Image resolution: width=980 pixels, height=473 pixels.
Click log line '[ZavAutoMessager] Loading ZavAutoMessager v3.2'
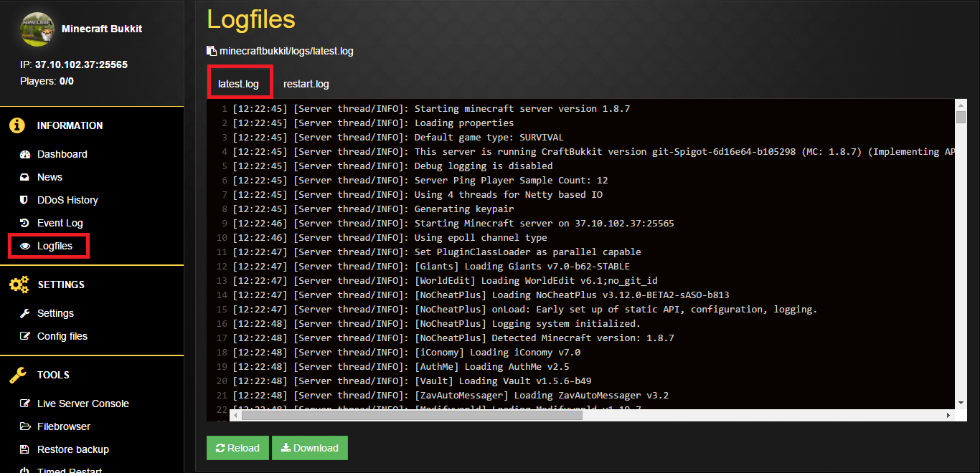[451, 395]
